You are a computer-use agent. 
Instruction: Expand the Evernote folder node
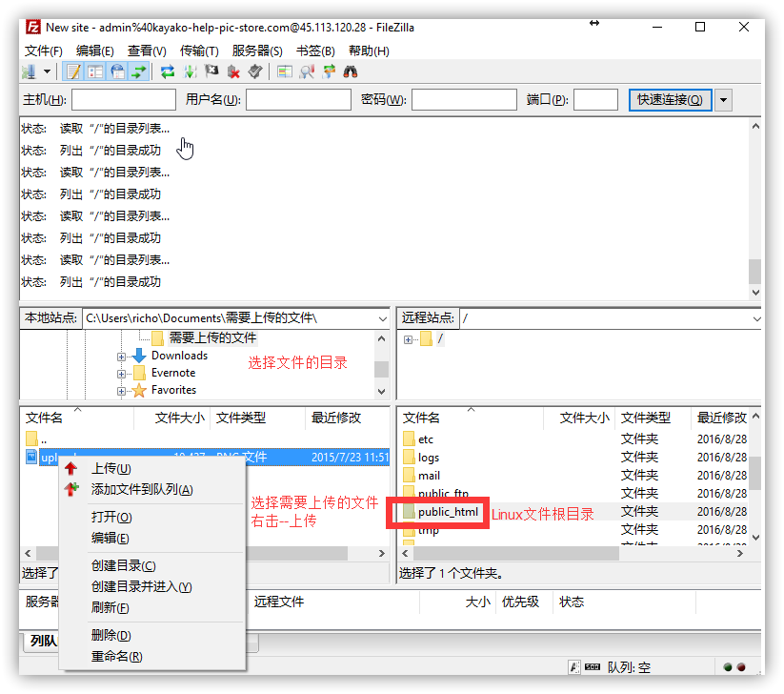121,374
